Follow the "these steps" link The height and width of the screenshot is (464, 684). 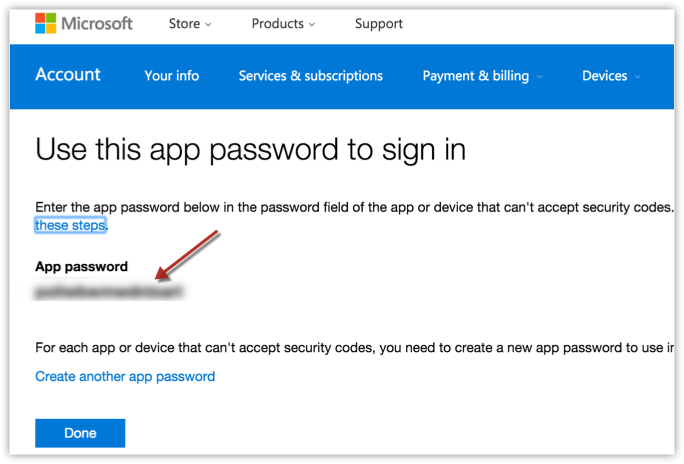point(71,225)
